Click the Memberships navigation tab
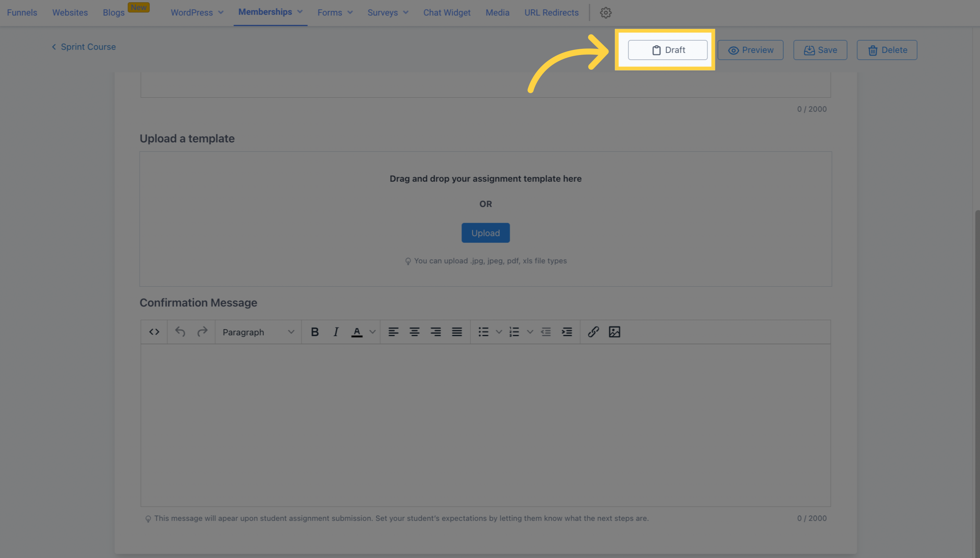The height and width of the screenshot is (558, 980). click(x=266, y=12)
